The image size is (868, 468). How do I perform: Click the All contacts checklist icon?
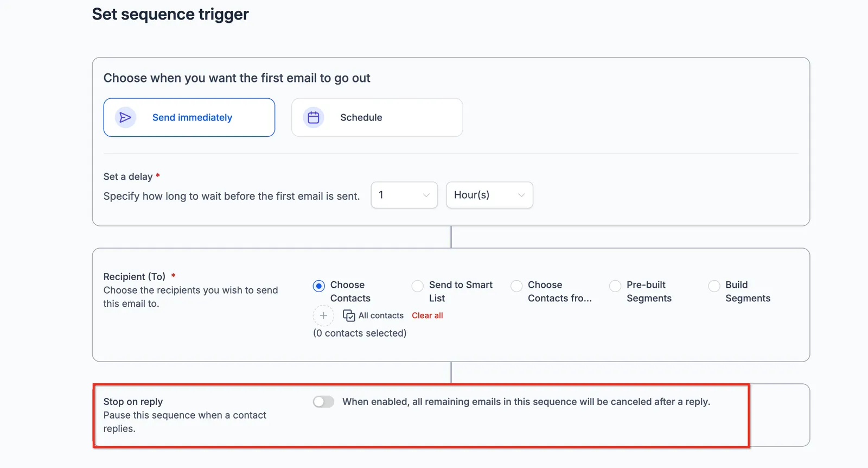pyautogui.click(x=349, y=315)
